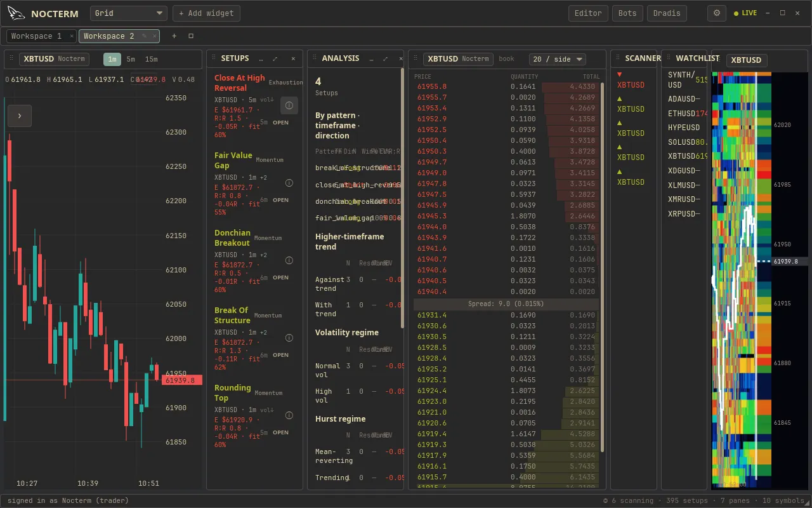Show info for Donchian Breakout setup
812x508 pixels.
point(289,260)
